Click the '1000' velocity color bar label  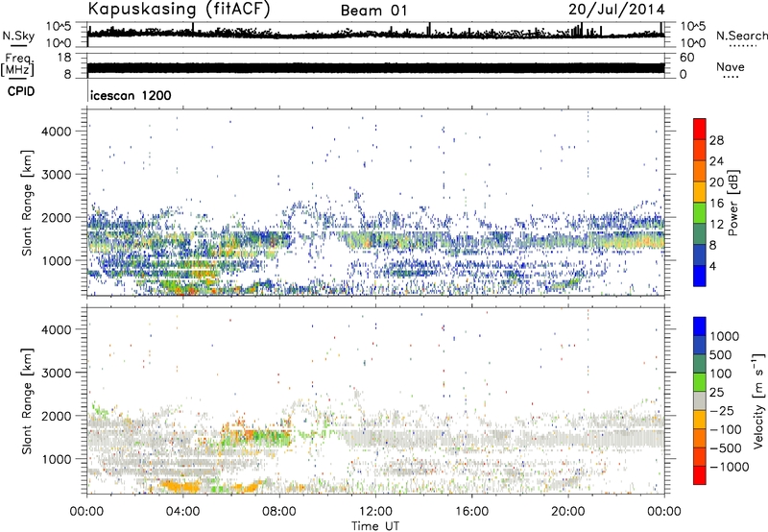pyautogui.click(x=724, y=336)
